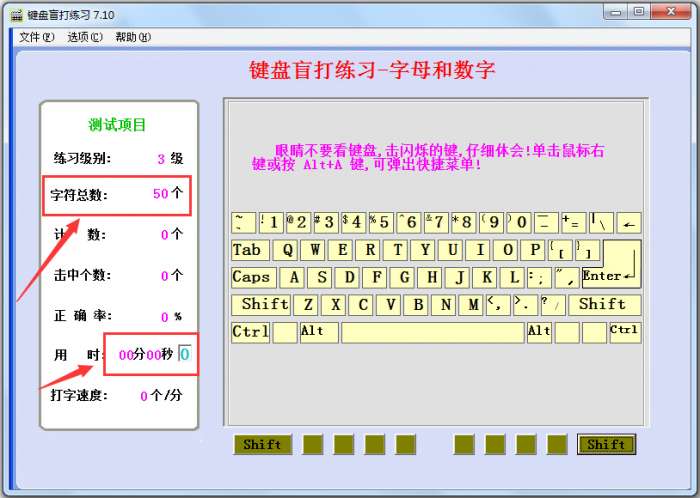
Task: Click the P key on the virtual keyboard
Action: (535, 250)
